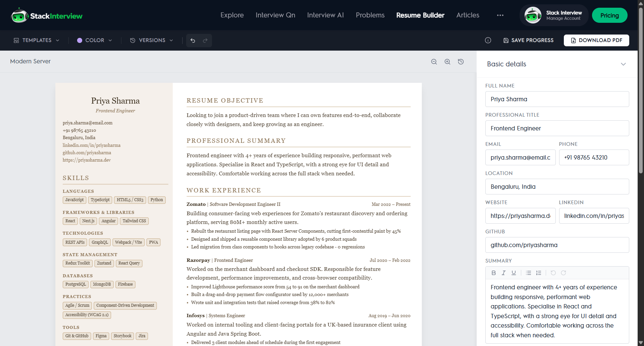This screenshot has width=644, height=346.
Task: Open https://priyasharma.dev link in resume
Action: pos(87,160)
